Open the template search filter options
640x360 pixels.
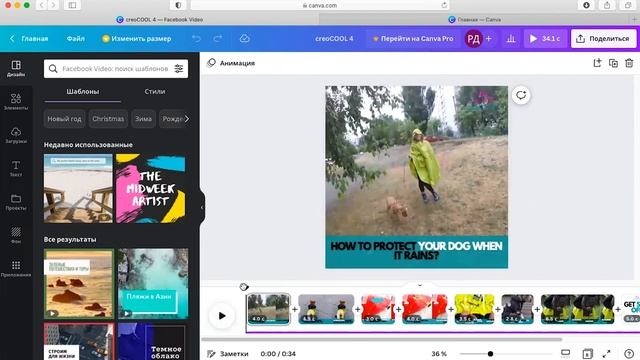point(179,69)
